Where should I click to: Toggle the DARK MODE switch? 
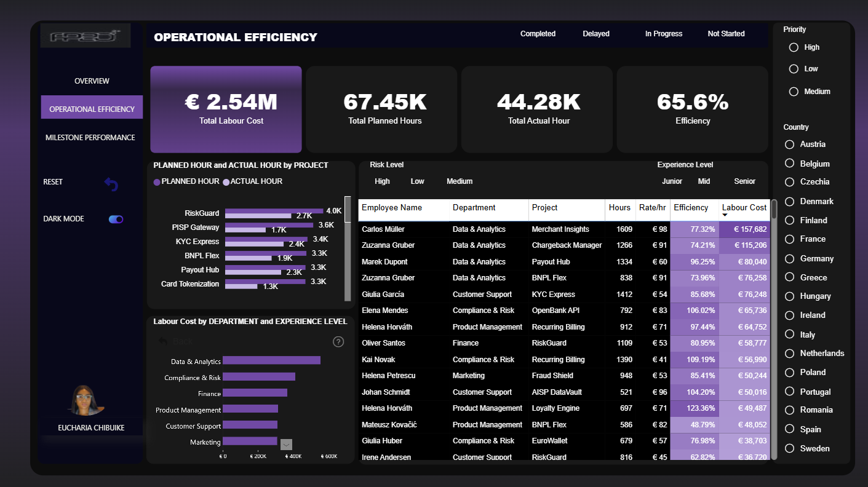(x=116, y=219)
